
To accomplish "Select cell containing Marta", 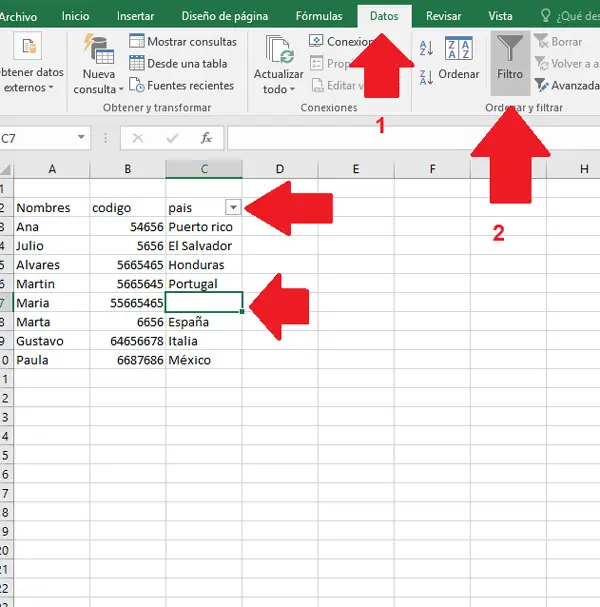I will tap(51, 322).
